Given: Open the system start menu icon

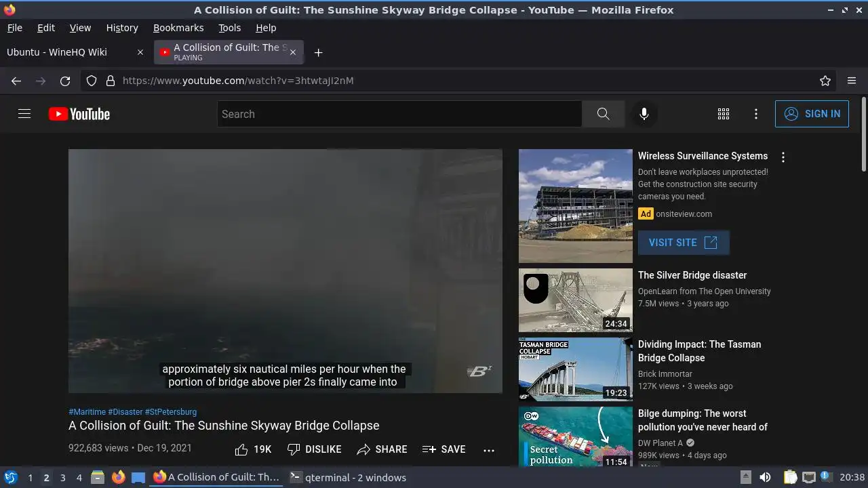Looking at the screenshot, I should pos(11,477).
